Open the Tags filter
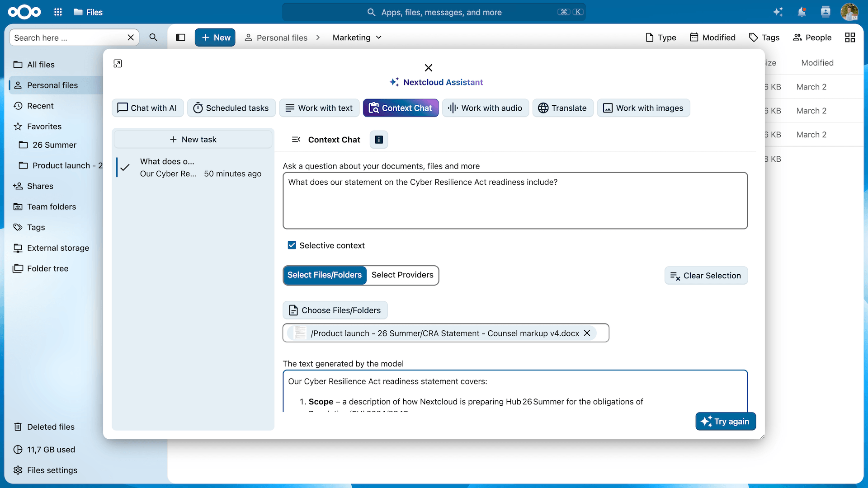 click(x=764, y=38)
